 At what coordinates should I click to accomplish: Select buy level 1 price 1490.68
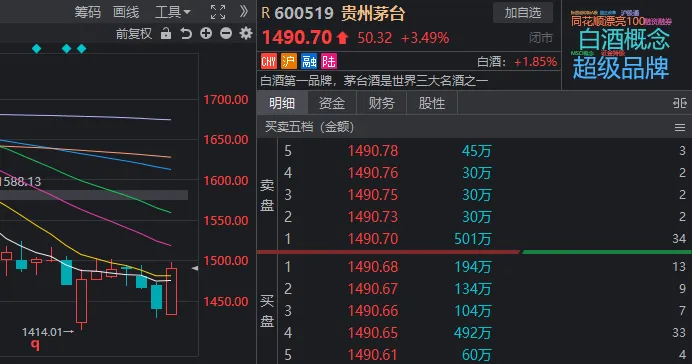(x=373, y=266)
